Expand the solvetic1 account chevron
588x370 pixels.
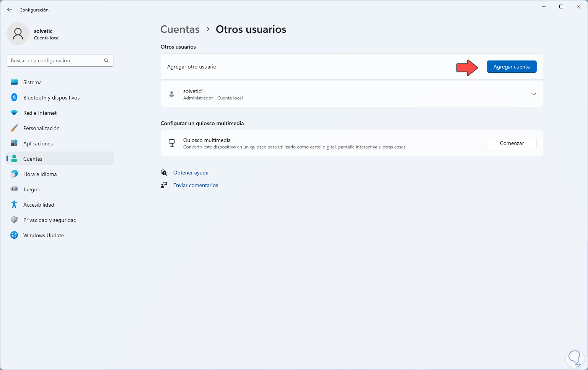534,94
